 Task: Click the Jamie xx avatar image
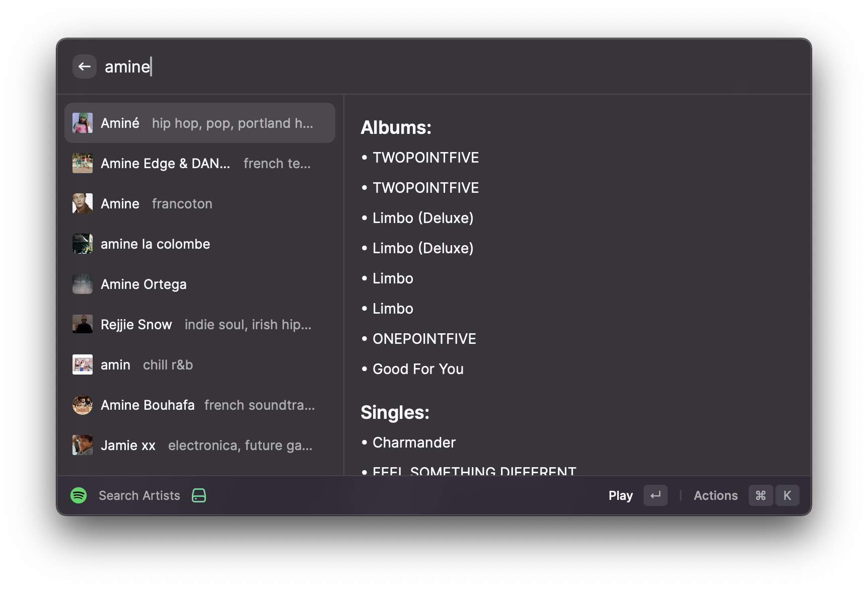(83, 445)
